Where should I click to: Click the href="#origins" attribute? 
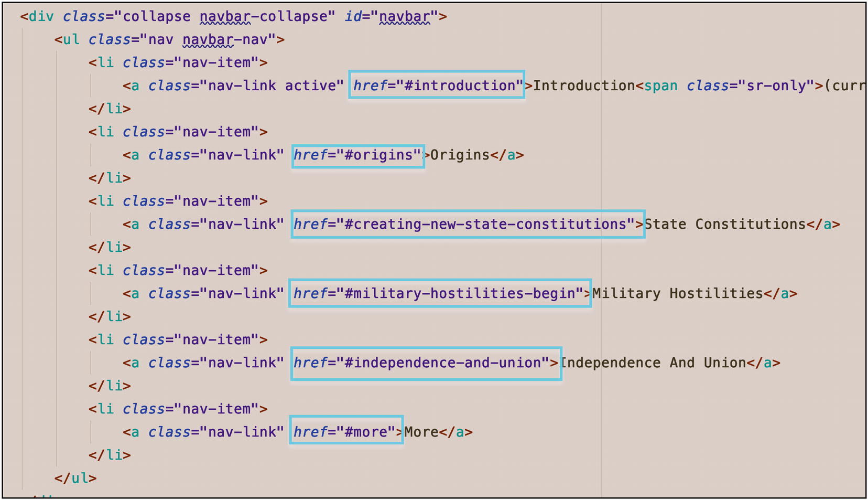pyautogui.click(x=358, y=155)
